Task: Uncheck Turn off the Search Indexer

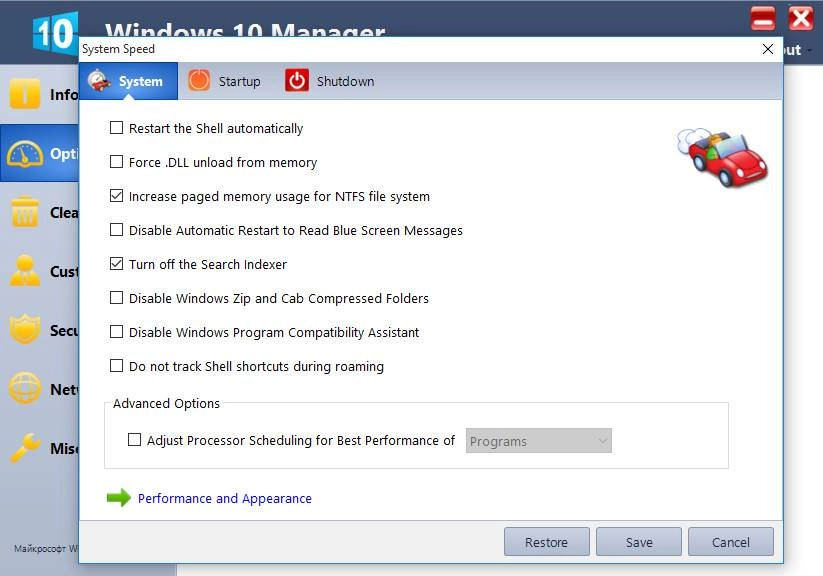Action: 117,264
